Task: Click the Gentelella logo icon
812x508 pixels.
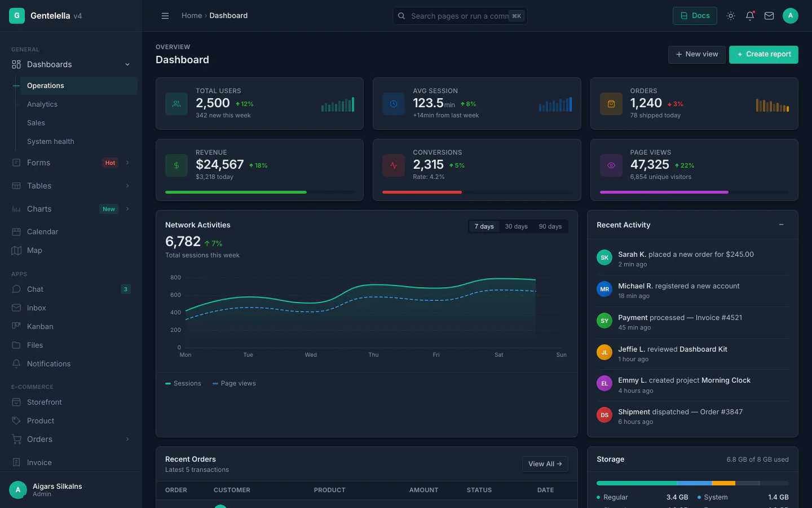Action: (x=17, y=16)
